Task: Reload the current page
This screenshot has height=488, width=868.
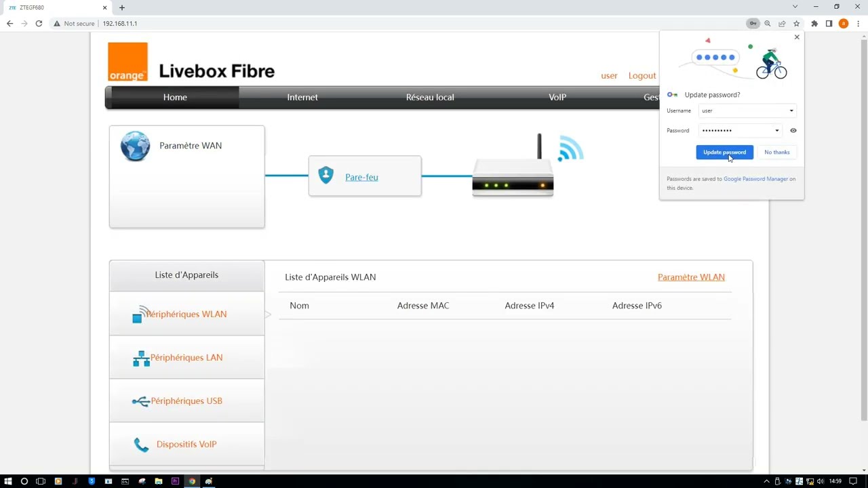Action: (39, 24)
